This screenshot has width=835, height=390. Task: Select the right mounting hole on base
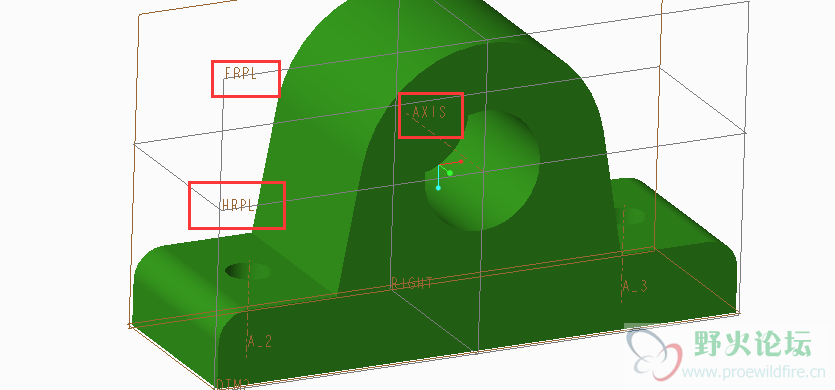point(635,216)
